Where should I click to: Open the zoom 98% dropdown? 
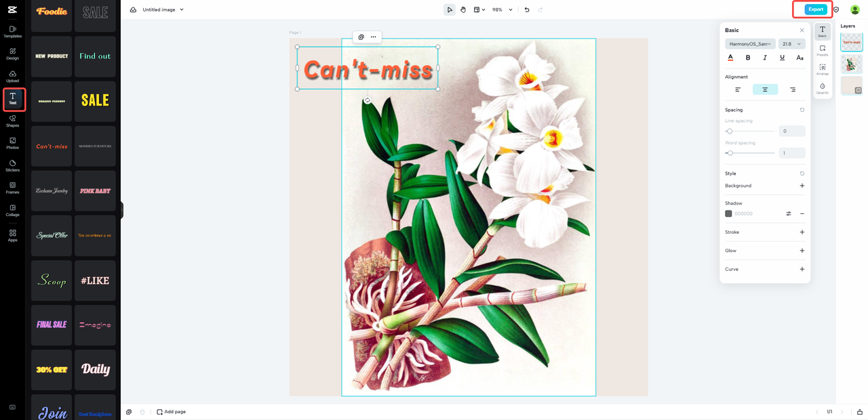pyautogui.click(x=502, y=9)
